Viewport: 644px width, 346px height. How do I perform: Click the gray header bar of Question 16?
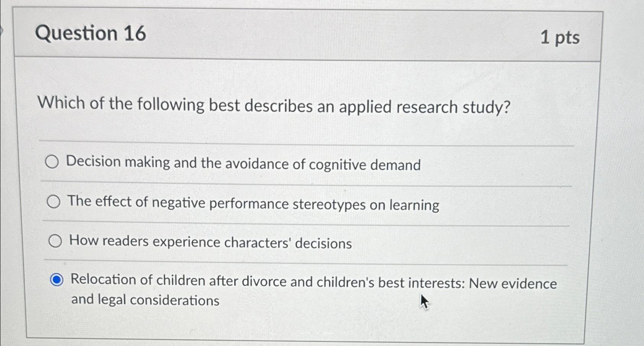(x=306, y=34)
